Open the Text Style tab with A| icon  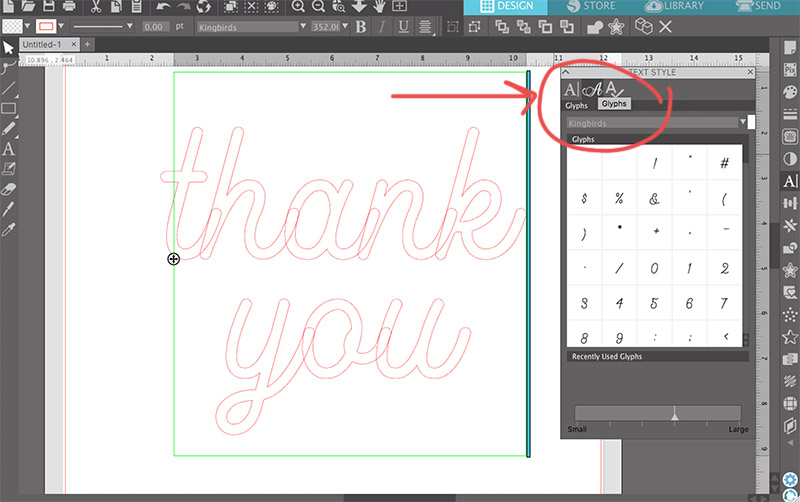tap(571, 90)
